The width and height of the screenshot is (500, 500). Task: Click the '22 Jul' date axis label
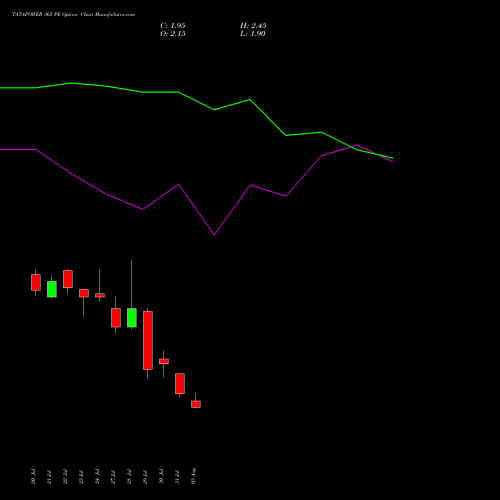click(x=65, y=477)
